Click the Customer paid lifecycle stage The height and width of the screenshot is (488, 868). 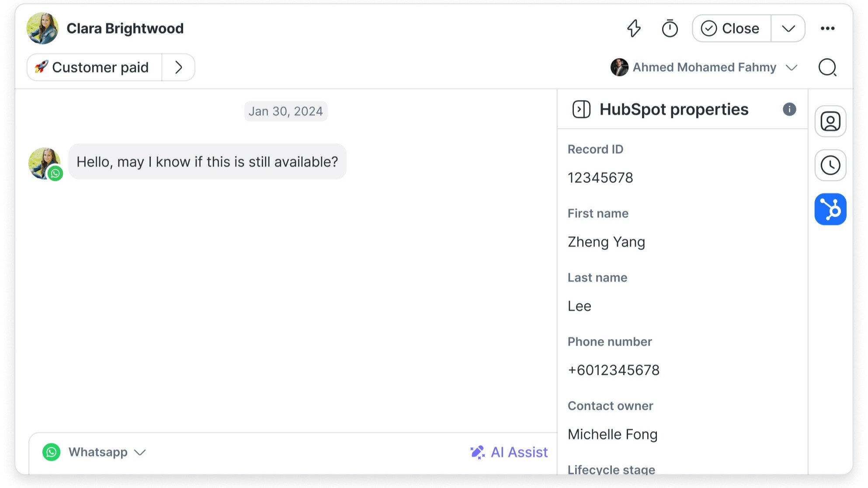pos(94,68)
